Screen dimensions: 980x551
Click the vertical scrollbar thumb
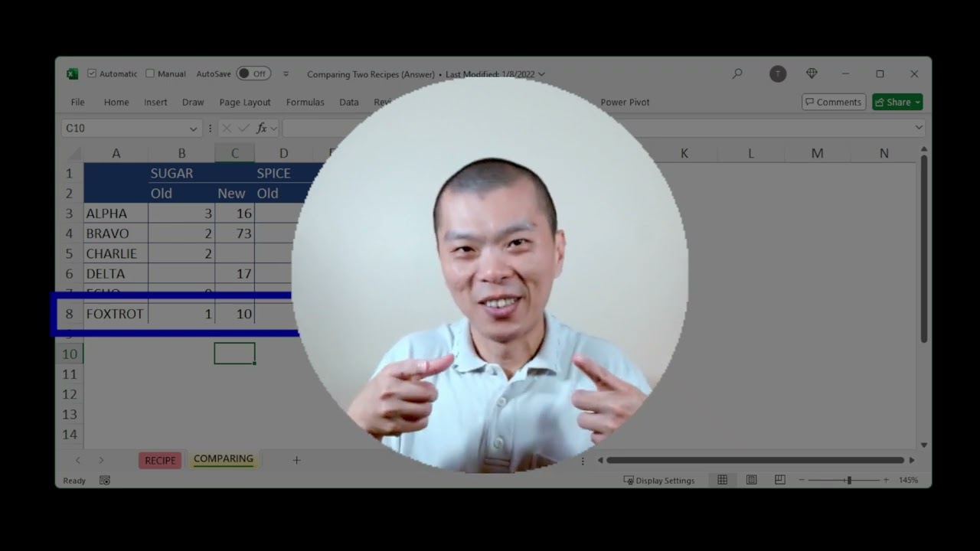[924, 249]
